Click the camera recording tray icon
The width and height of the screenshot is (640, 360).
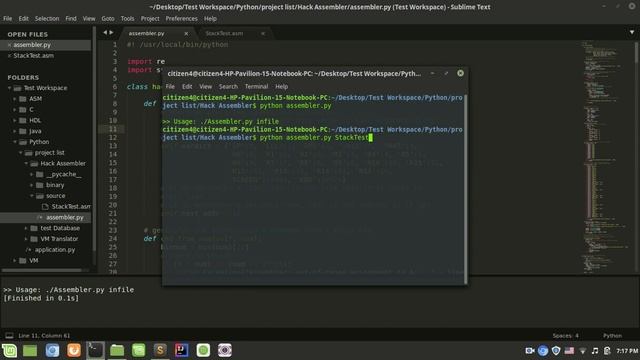pos(530,351)
